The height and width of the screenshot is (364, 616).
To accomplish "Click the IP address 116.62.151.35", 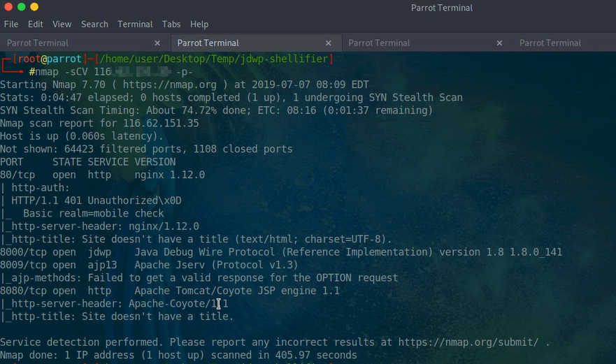I will point(161,123).
